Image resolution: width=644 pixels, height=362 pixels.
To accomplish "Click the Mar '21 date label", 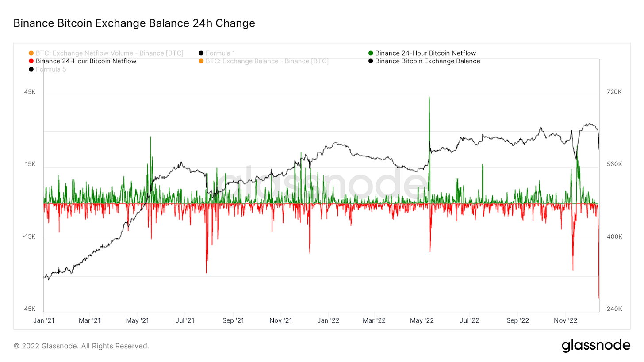I will point(90,320).
